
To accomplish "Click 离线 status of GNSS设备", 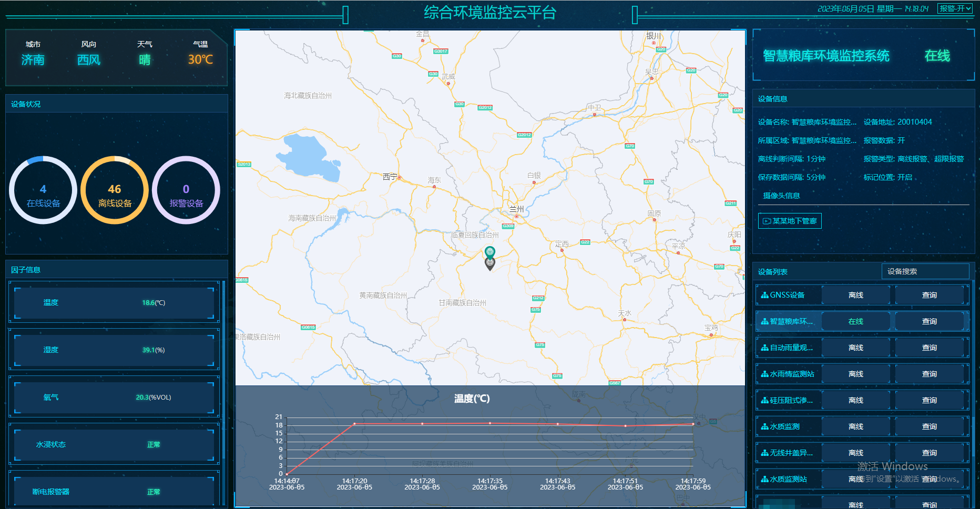I will 856,295.
